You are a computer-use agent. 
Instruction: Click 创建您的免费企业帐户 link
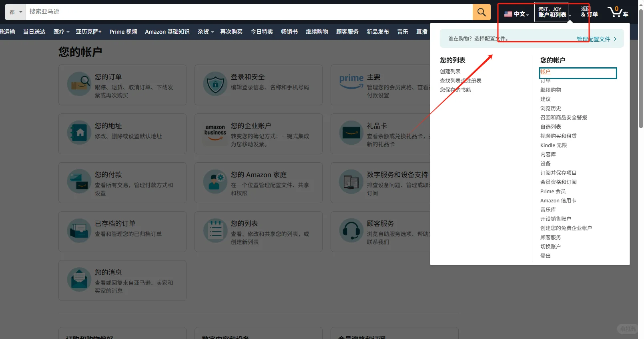pyautogui.click(x=566, y=228)
